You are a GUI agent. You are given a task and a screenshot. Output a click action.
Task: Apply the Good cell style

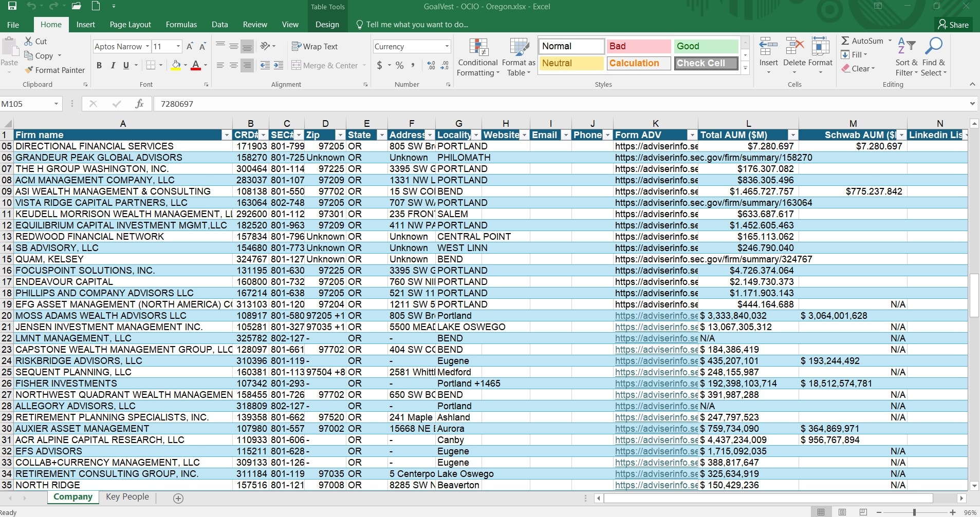[x=706, y=46]
